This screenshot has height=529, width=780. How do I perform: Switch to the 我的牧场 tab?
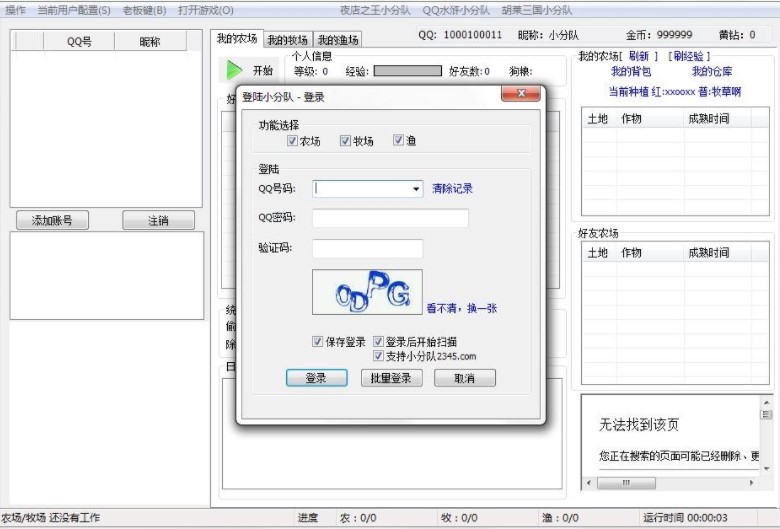pyautogui.click(x=288, y=40)
